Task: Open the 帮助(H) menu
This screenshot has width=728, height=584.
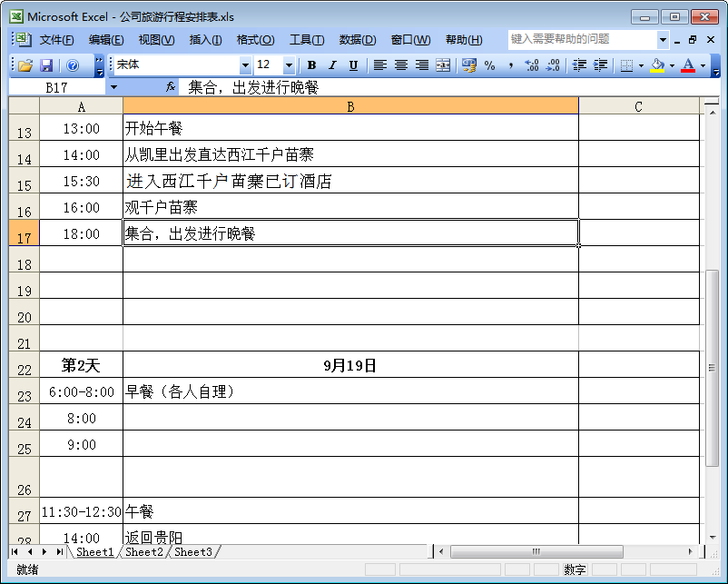Action: (464, 40)
